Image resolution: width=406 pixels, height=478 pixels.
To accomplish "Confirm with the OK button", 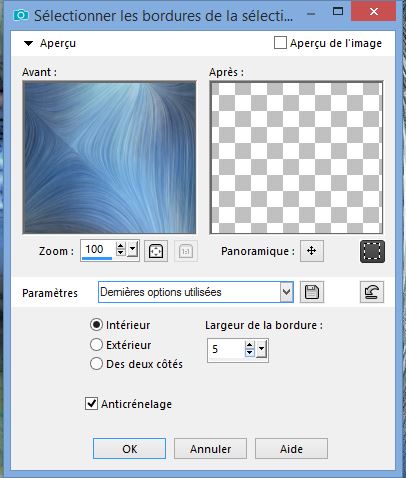I will [129, 449].
